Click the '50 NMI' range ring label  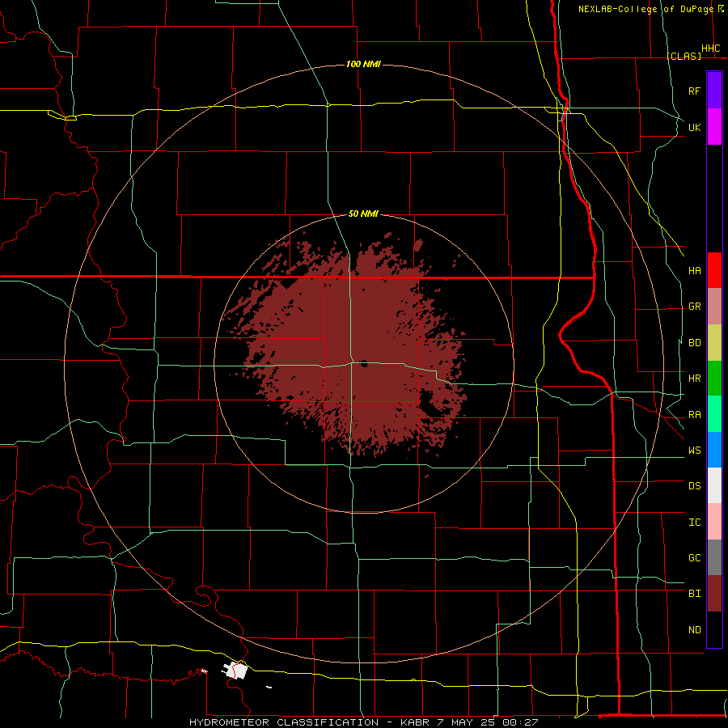click(x=363, y=214)
